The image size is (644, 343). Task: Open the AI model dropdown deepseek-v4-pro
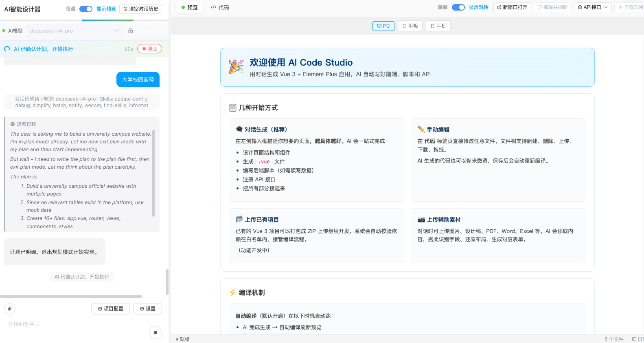(74, 31)
